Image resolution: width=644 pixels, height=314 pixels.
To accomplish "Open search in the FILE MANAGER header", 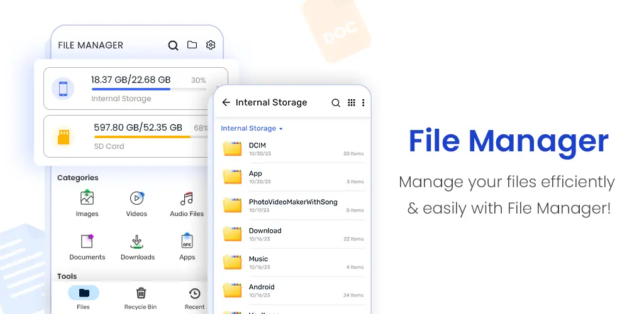I will pos(174,45).
